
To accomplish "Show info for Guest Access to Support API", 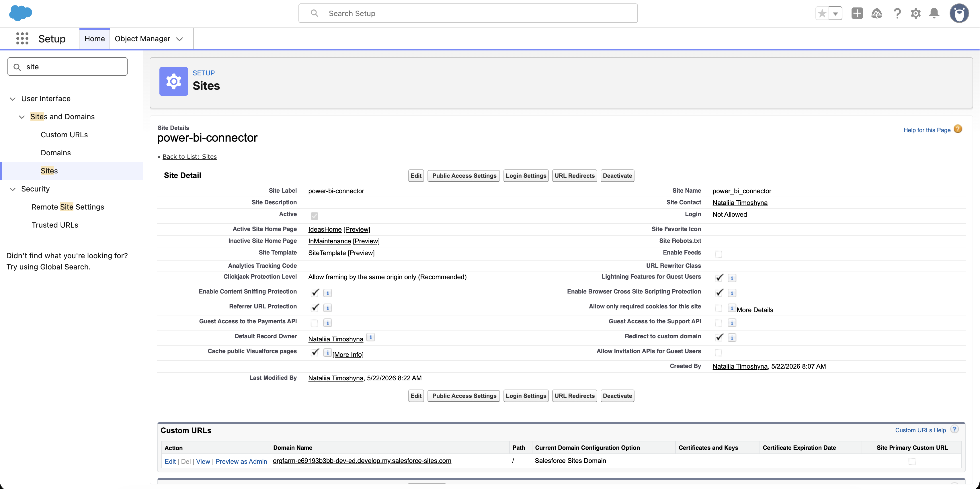I will tap(732, 323).
